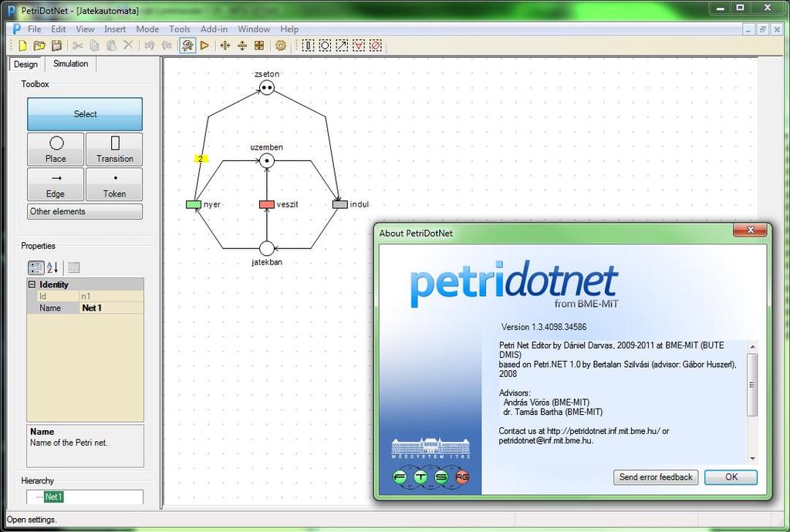Viewport: 790px width, 532px height.
Task: Click the red dashed crossed-circle icon
Action: pyautogui.click(x=376, y=45)
